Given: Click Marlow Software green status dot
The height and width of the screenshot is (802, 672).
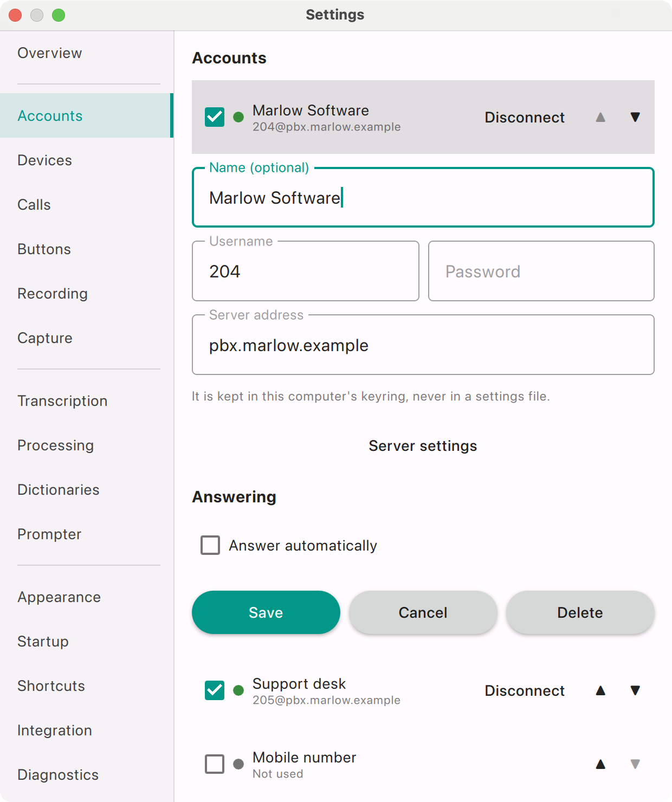Looking at the screenshot, I should click(238, 117).
